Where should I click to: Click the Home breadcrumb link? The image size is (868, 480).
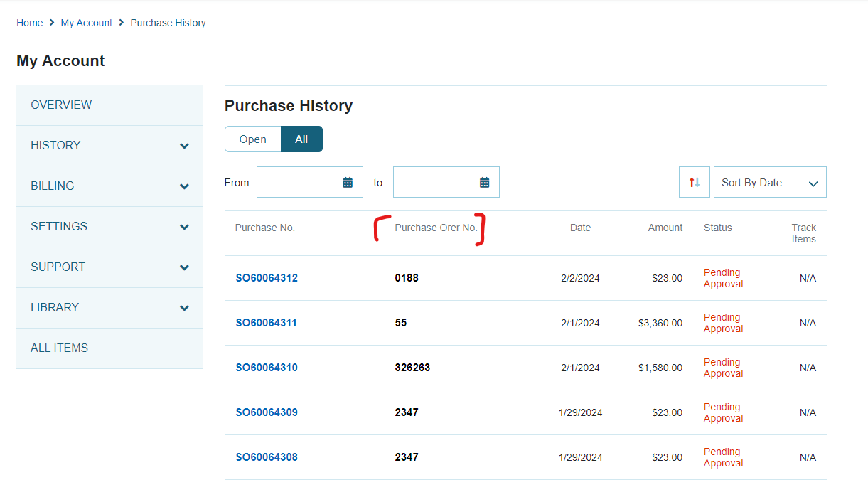coord(30,23)
